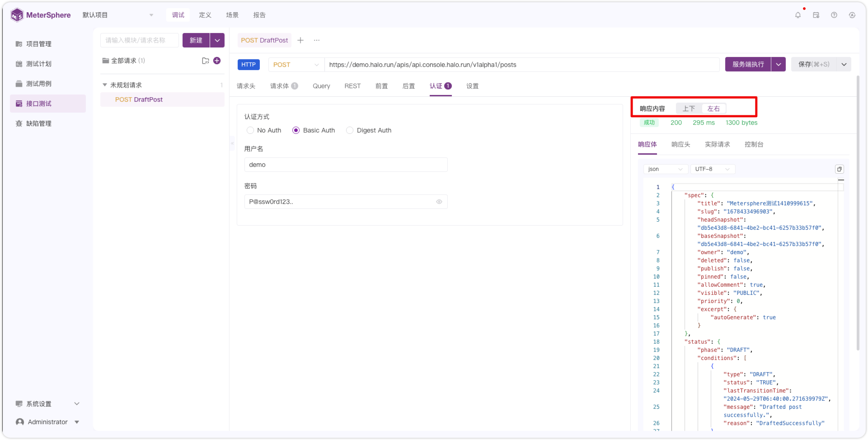Open 测试用例 in the sidebar
Screen dimensions: 868x440
48,84
